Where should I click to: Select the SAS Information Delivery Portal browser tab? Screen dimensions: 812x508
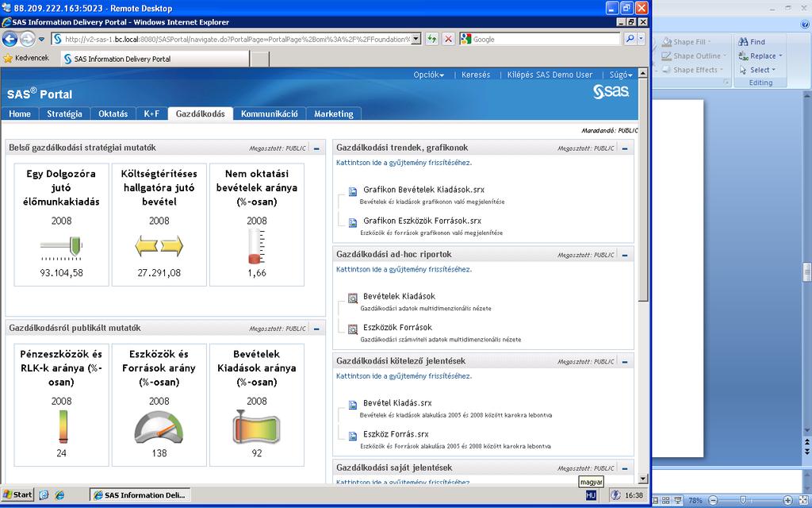pyautogui.click(x=155, y=59)
